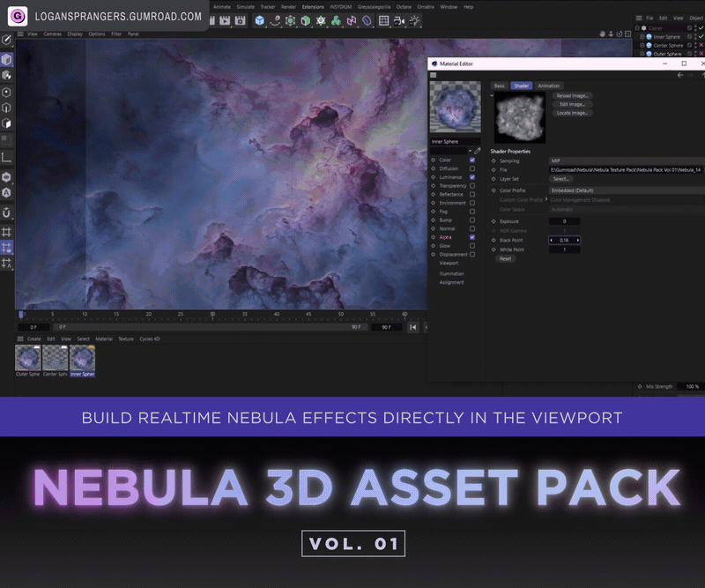Open the Sampling MIP dropdown
The width and height of the screenshot is (705, 588).
click(x=627, y=160)
